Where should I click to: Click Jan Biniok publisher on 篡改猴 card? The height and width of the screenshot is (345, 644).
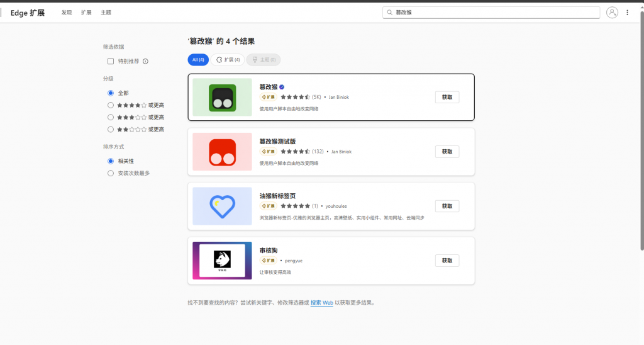[339, 98]
